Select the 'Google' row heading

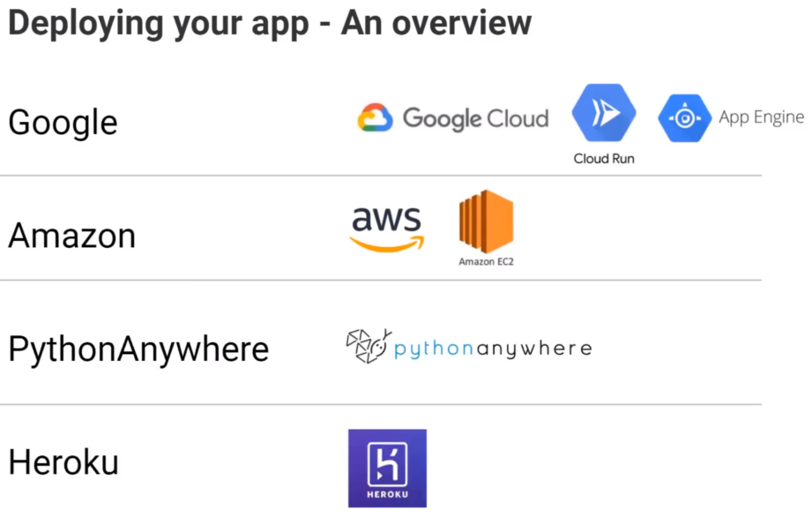[63, 124]
